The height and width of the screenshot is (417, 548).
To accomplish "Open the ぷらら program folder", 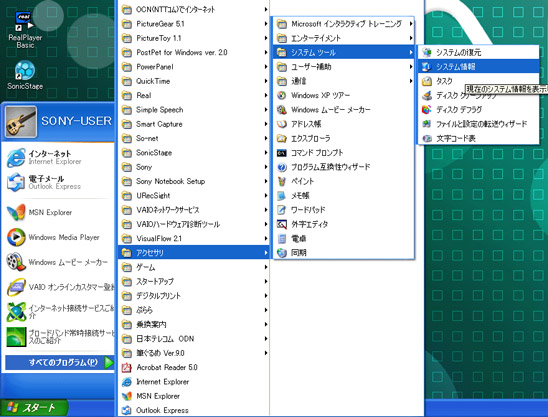I will click(x=193, y=310).
